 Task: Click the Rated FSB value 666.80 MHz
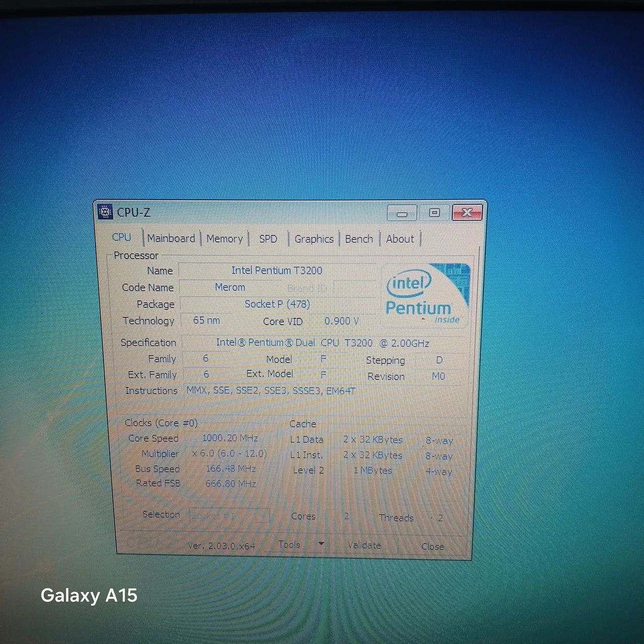[230, 484]
